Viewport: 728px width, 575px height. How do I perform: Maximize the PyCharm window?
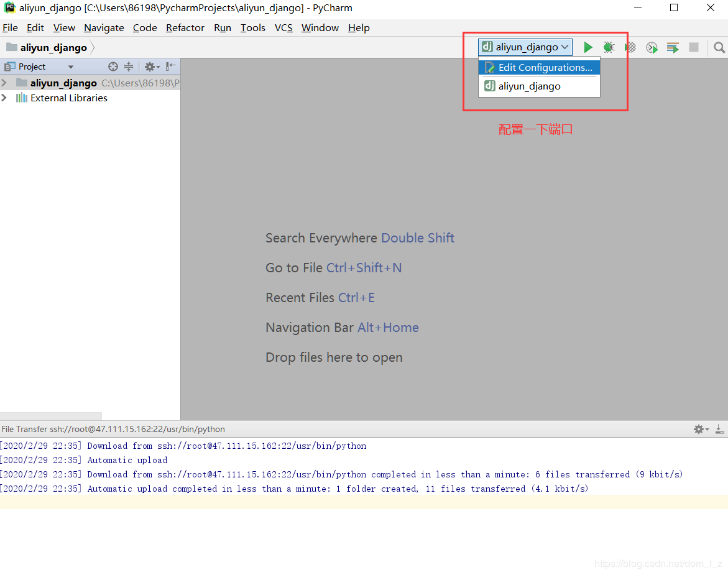click(674, 7)
